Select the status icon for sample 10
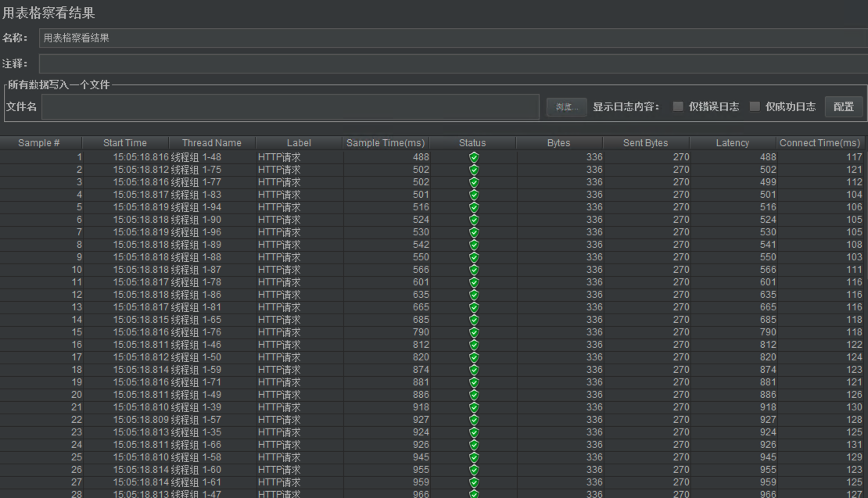 tap(473, 270)
